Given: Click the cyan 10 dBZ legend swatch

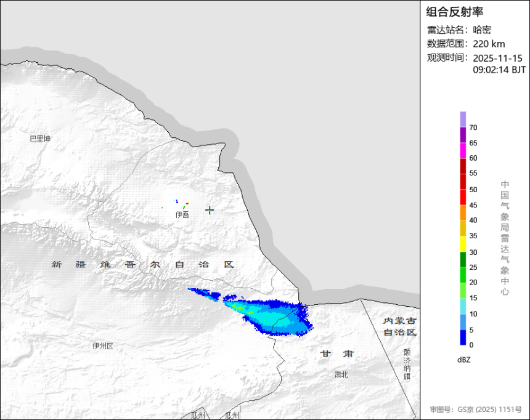Looking at the screenshot, I should tap(463, 306).
